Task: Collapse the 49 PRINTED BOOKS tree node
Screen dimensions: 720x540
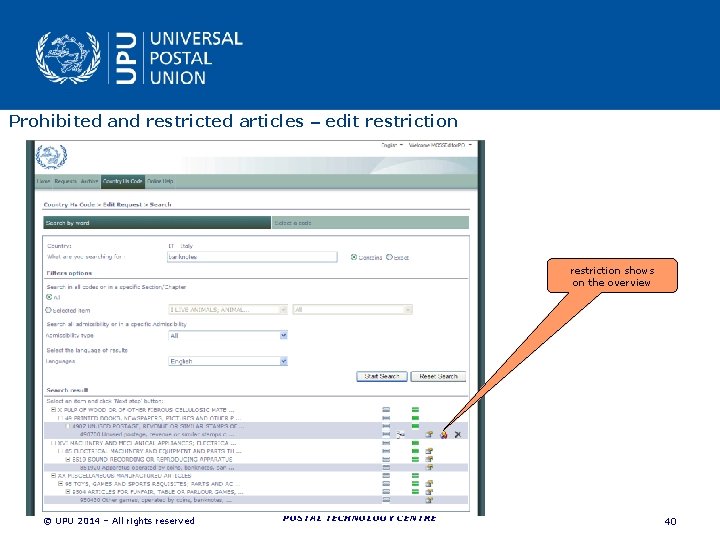Action: pyautogui.click(x=60, y=418)
